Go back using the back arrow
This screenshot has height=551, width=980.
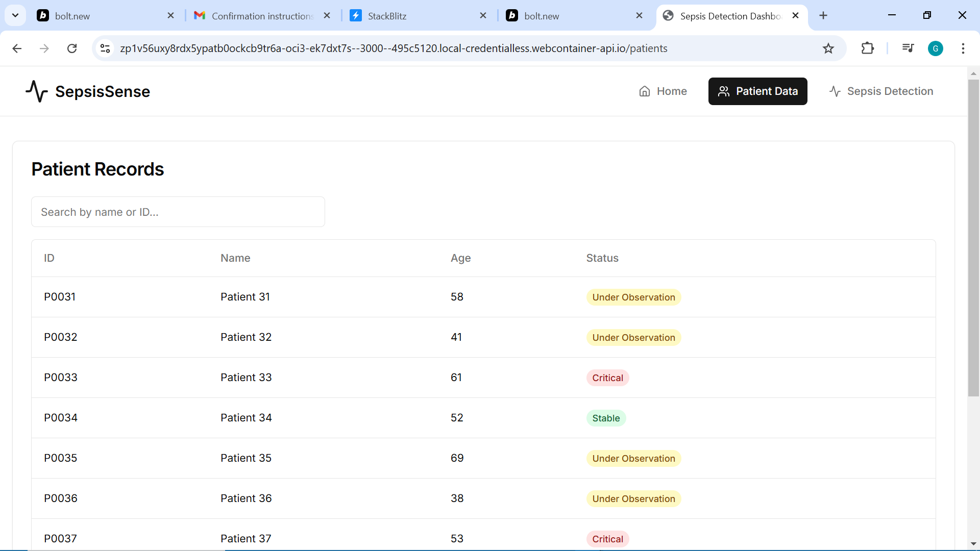17,48
